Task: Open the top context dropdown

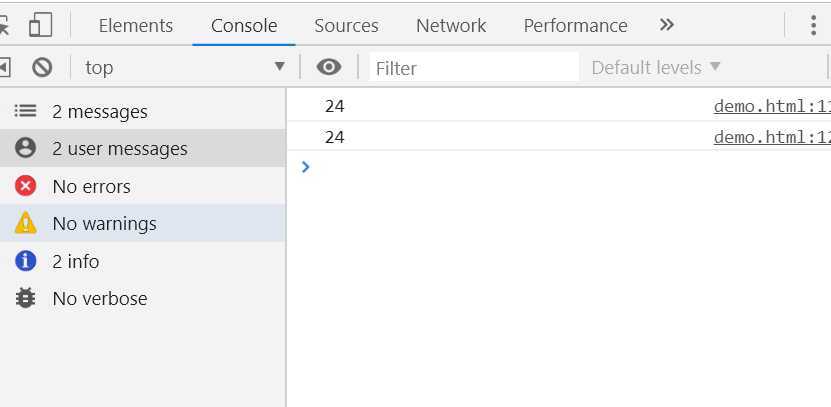Action: click(x=185, y=67)
